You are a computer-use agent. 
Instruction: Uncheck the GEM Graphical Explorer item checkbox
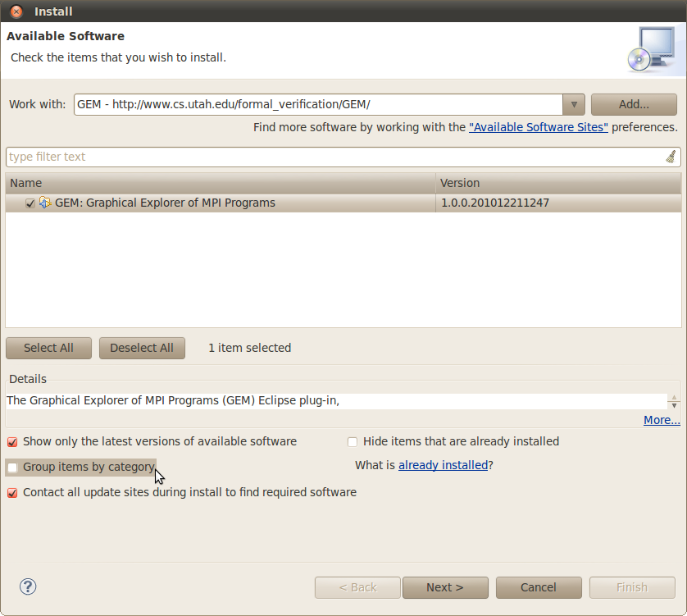coord(30,203)
